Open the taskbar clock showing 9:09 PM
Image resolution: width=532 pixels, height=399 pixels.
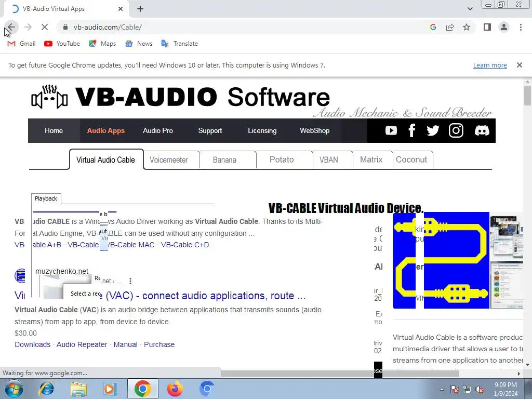click(x=506, y=389)
